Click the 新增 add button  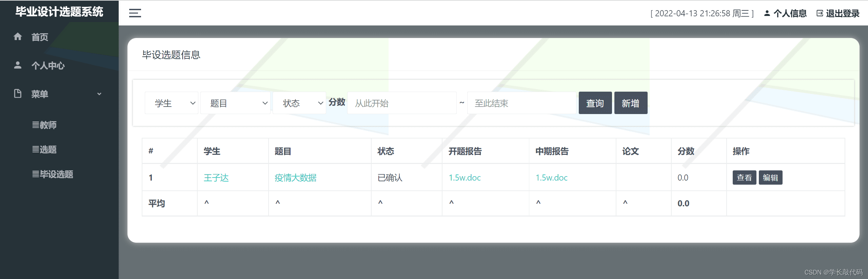(631, 103)
